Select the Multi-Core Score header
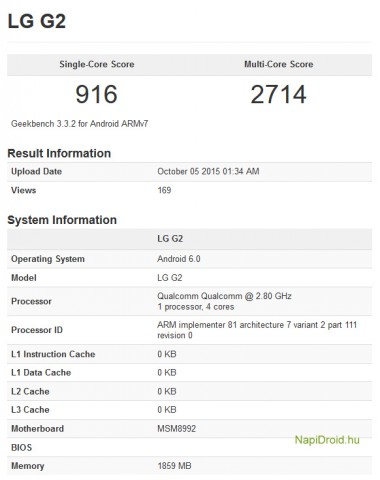 pyautogui.click(x=279, y=64)
